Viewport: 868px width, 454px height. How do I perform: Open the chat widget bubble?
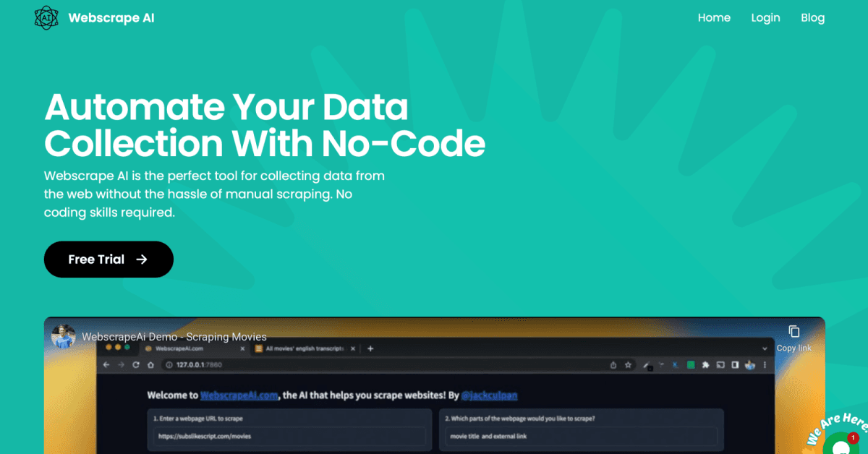(841, 442)
